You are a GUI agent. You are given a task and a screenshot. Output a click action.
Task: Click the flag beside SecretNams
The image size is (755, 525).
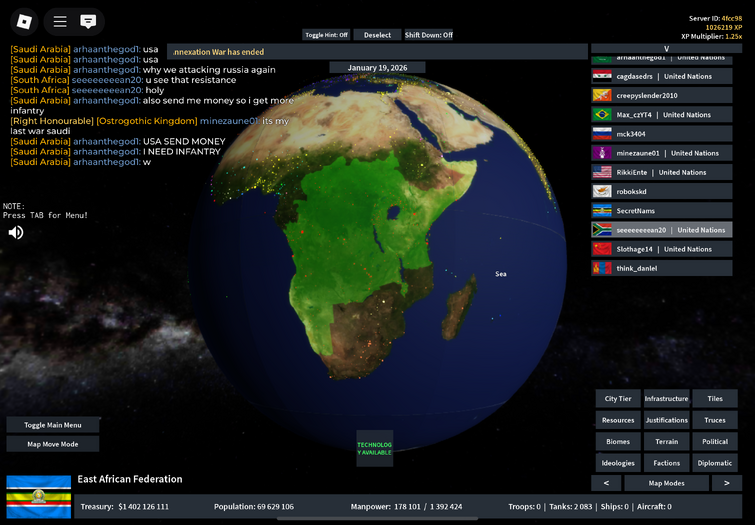[602, 211]
